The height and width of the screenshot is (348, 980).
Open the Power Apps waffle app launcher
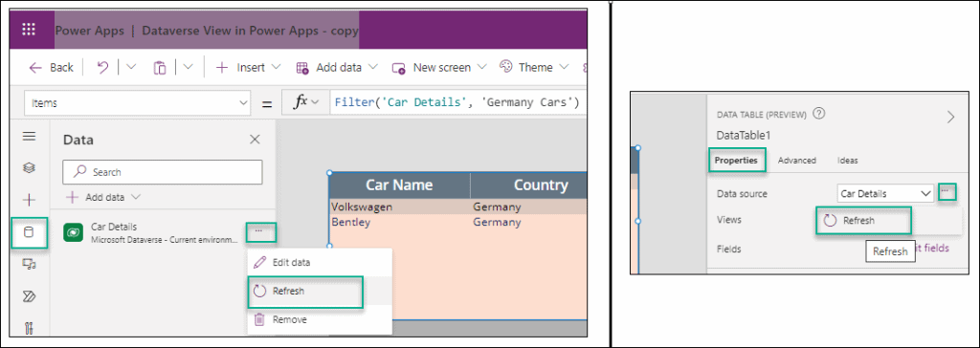click(x=29, y=29)
